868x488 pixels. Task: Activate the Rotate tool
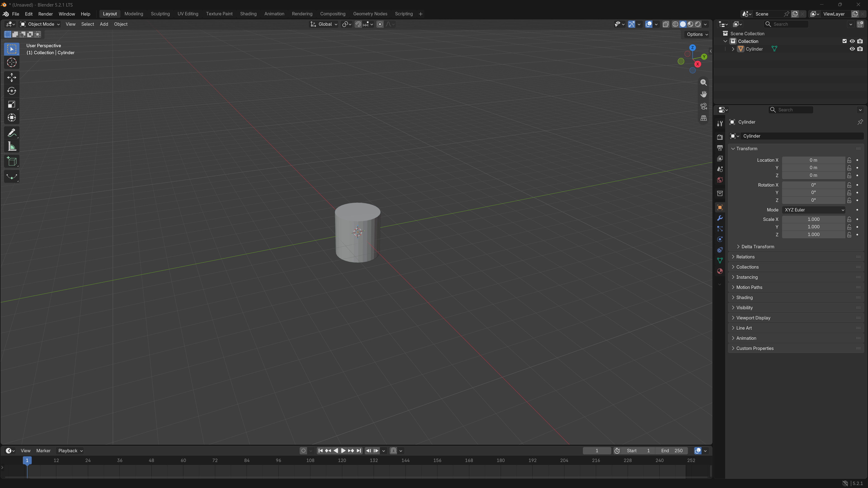tap(12, 91)
